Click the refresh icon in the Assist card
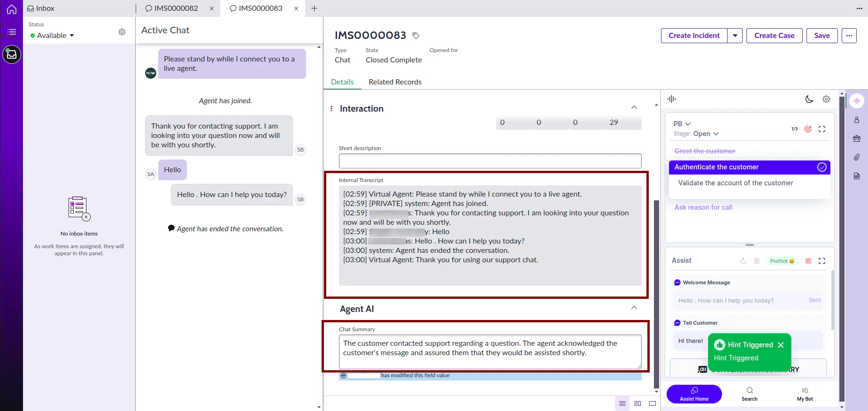 click(743, 261)
